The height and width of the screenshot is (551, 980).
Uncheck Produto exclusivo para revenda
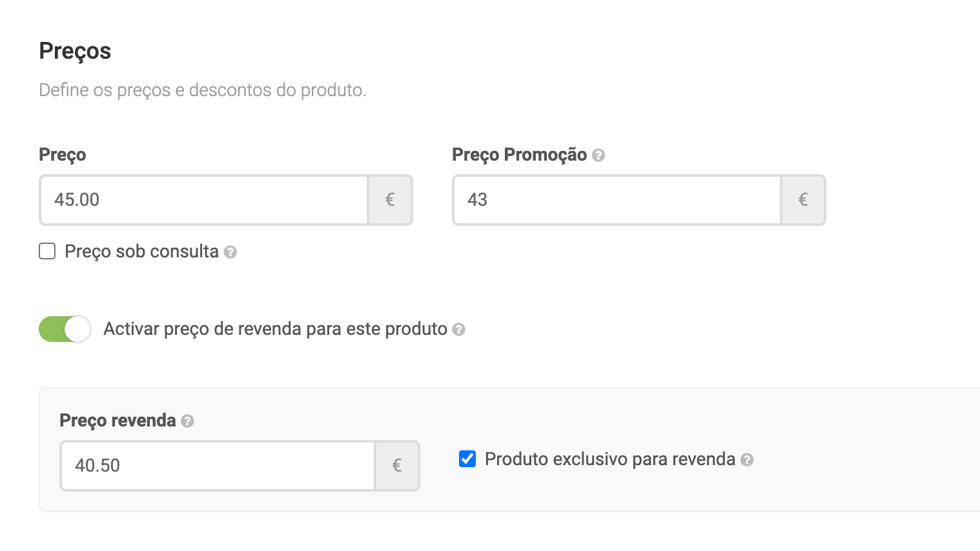(x=467, y=459)
